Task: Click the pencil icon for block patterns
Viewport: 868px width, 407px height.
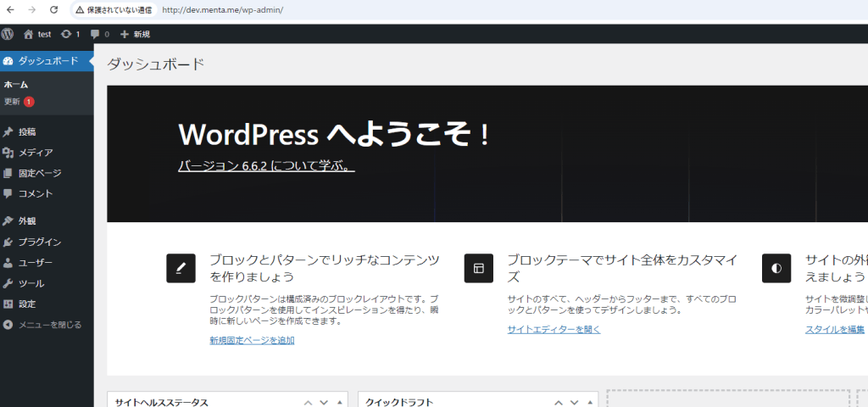Action: pyautogui.click(x=181, y=268)
